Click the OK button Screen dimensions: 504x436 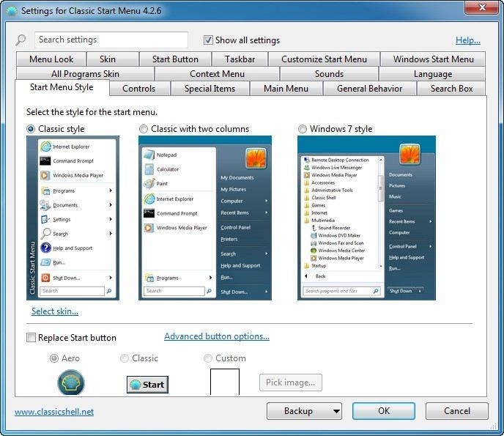pos(384,411)
